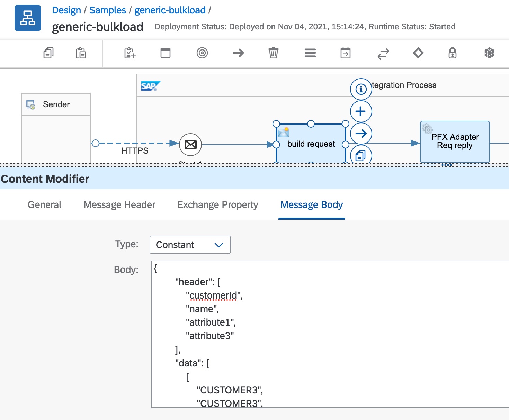Open the General tab
This screenshot has height=420, width=509.
coord(45,205)
